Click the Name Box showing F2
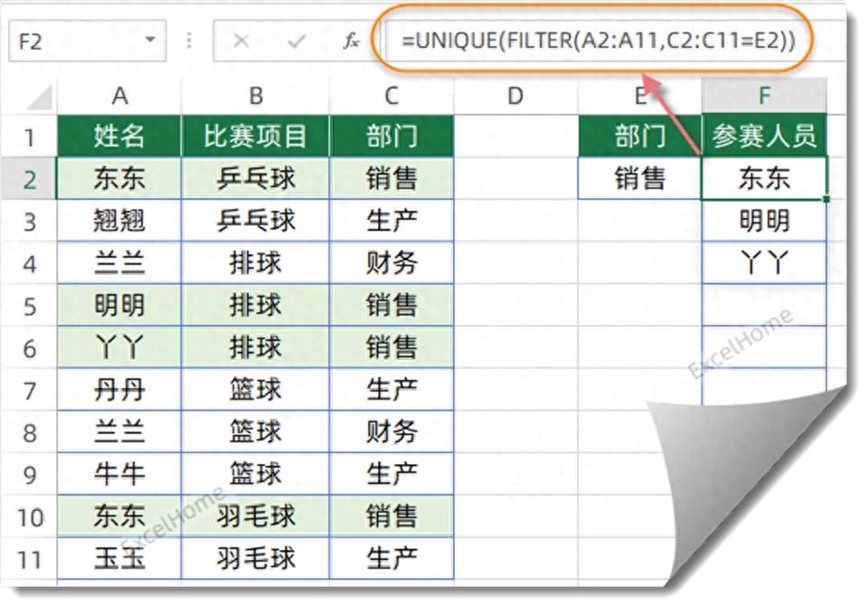The height and width of the screenshot is (608, 868). tap(87, 41)
